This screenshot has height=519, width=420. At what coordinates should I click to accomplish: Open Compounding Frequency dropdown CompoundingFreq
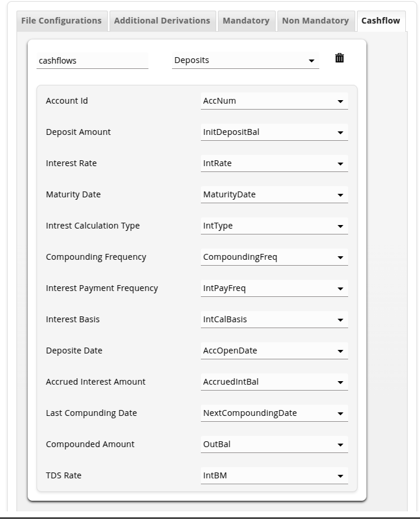pyautogui.click(x=274, y=257)
